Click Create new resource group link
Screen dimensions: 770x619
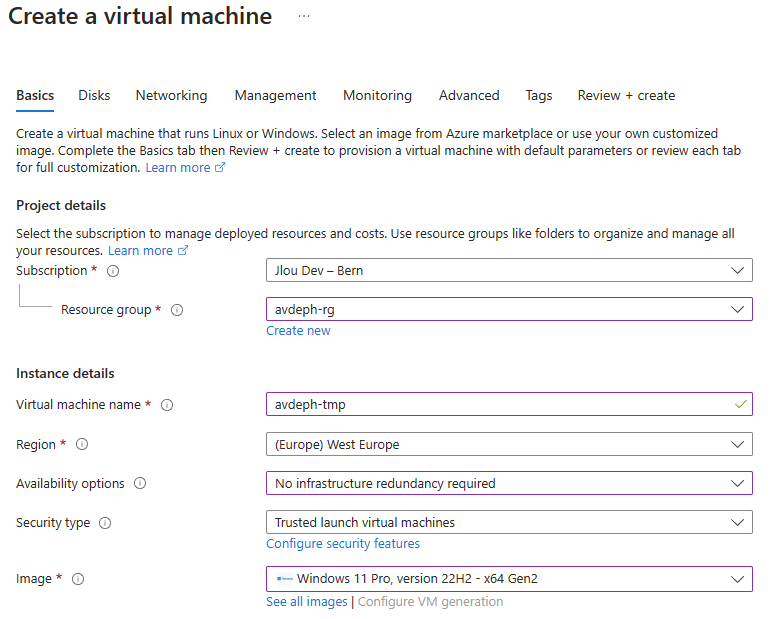coord(298,331)
